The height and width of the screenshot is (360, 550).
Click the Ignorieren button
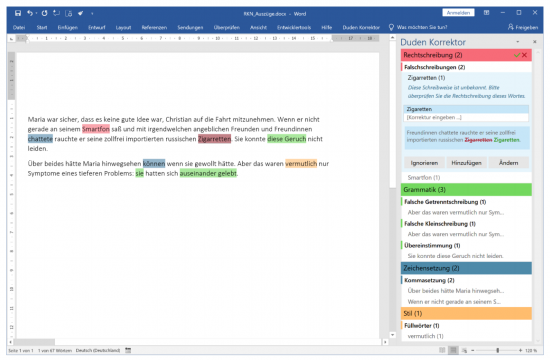tap(424, 163)
